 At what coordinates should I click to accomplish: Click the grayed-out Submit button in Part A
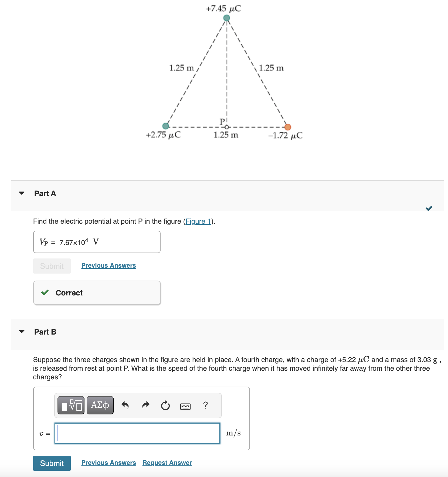[x=52, y=266]
